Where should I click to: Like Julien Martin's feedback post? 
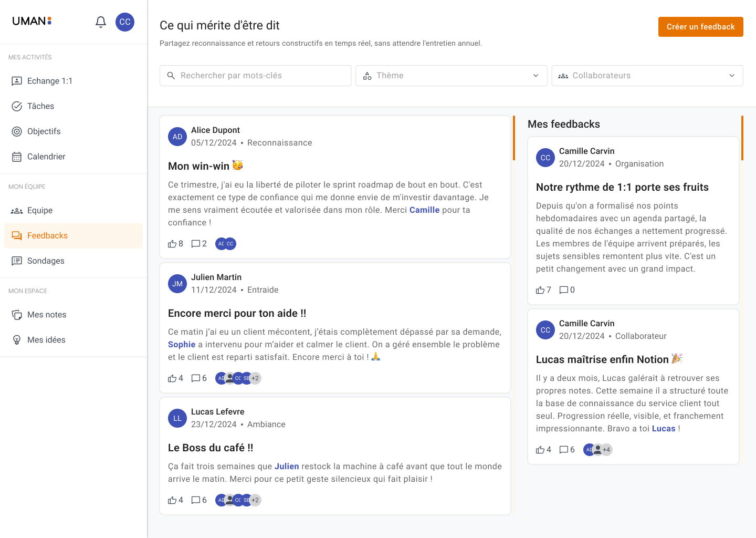[x=172, y=378]
